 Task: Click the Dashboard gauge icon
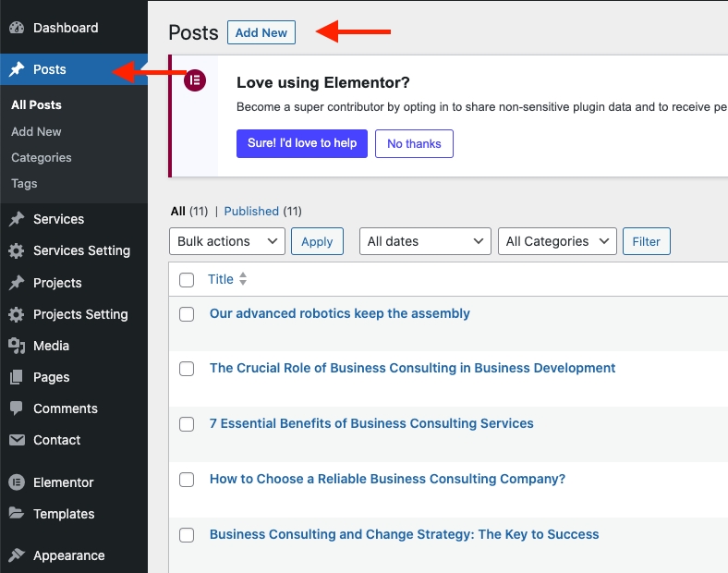[16, 28]
